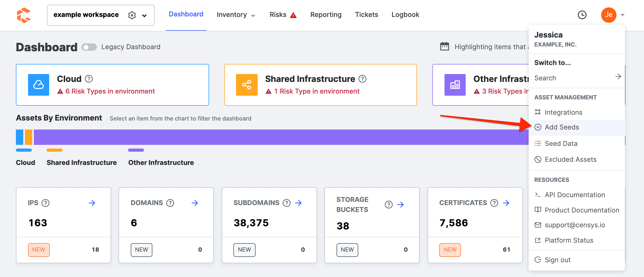Open Shared Infrastructure help icon

362,79
